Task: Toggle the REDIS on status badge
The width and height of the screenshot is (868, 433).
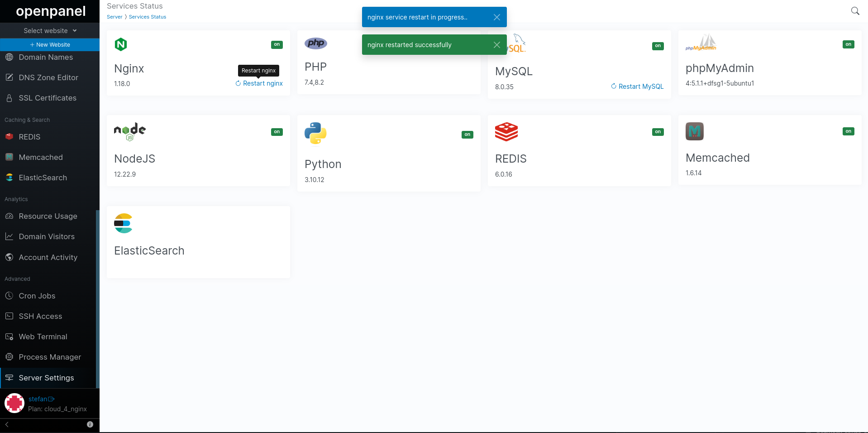Action: click(x=658, y=132)
